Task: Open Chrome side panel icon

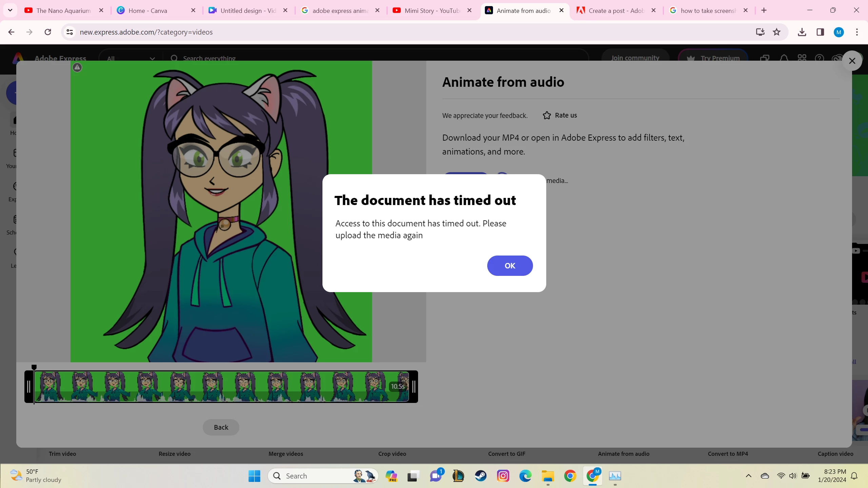Action: (820, 32)
